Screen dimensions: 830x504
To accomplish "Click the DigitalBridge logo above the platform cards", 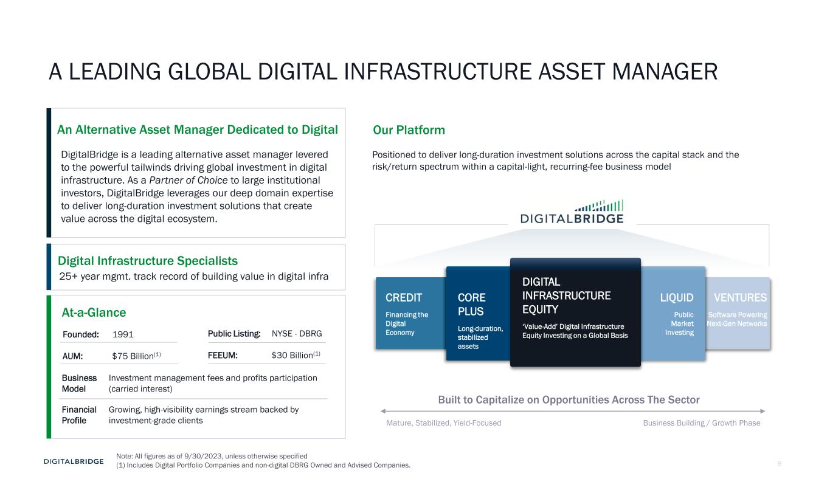I will pos(572,212).
